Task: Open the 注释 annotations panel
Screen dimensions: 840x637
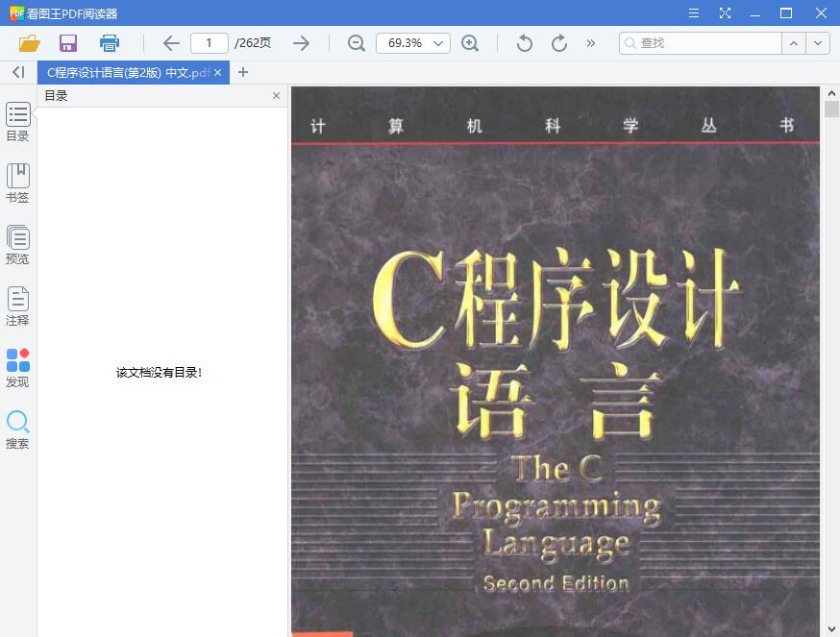Action: coord(17,306)
